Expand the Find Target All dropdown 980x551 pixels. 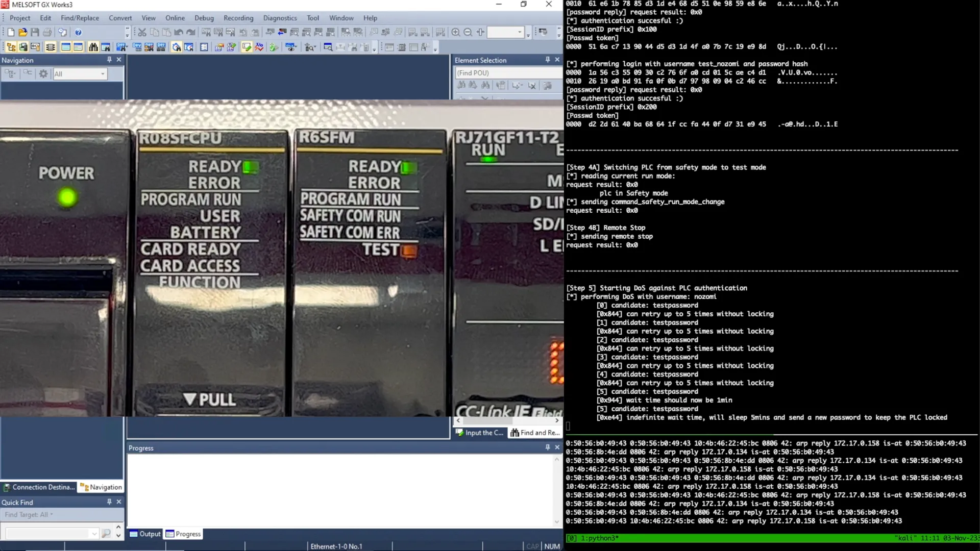pos(51,514)
